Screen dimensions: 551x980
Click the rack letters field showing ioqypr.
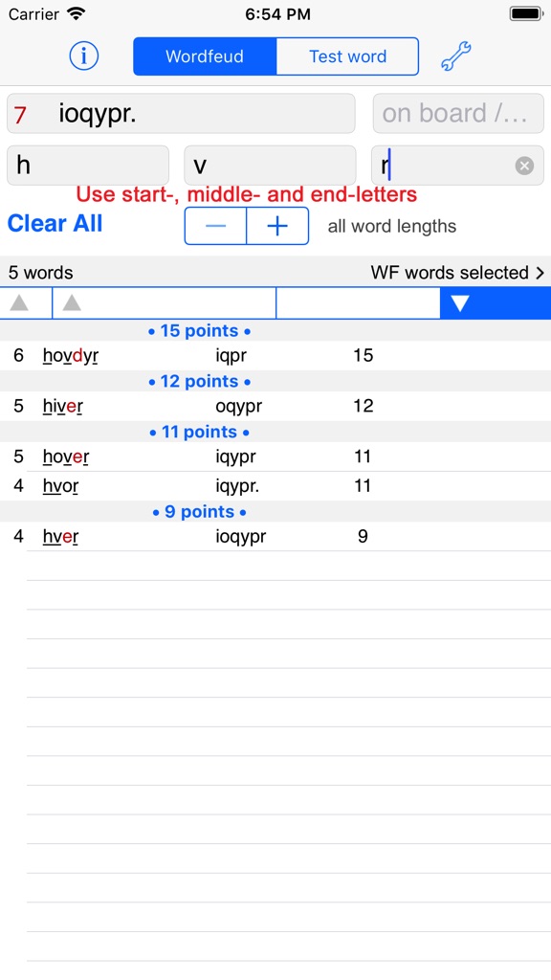click(x=181, y=113)
